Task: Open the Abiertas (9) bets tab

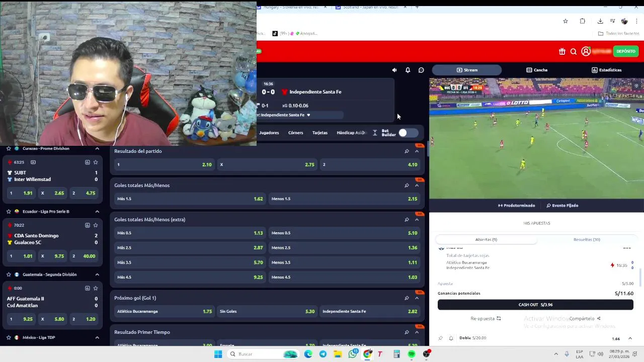Action: tap(486, 239)
